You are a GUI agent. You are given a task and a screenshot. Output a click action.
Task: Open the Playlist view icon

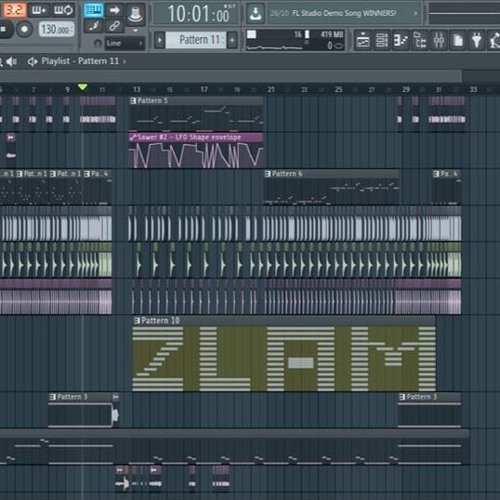[363, 40]
